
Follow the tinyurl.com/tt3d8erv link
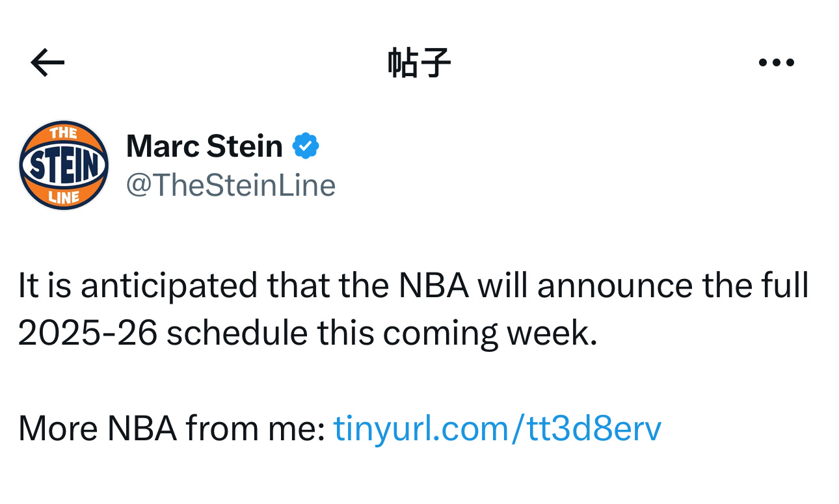pyautogui.click(x=498, y=429)
